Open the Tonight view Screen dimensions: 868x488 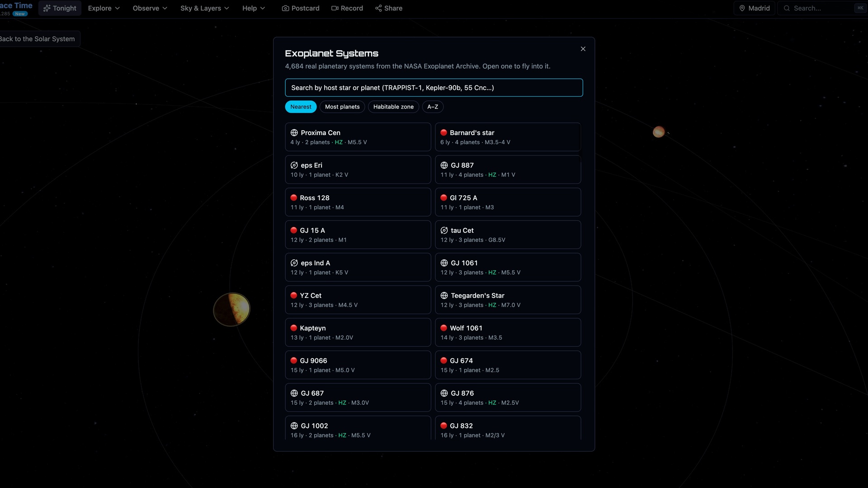[60, 8]
